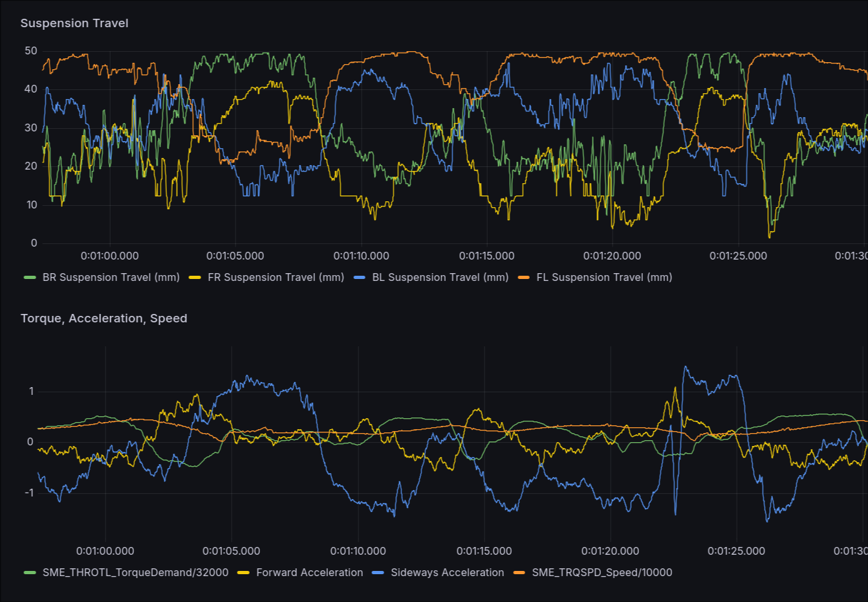Screen dimensions: 868x602
Task: Toggle the BR Suspension Travel (mm) series
Action: coord(111,278)
